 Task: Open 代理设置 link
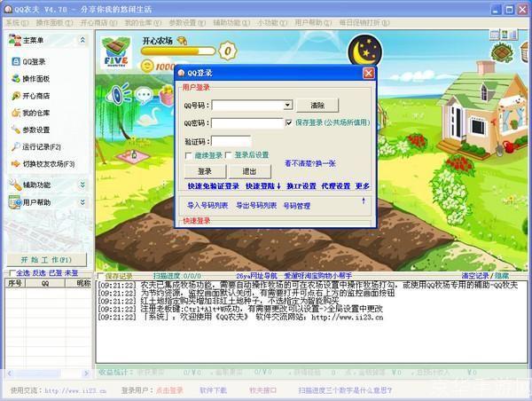click(335, 186)
